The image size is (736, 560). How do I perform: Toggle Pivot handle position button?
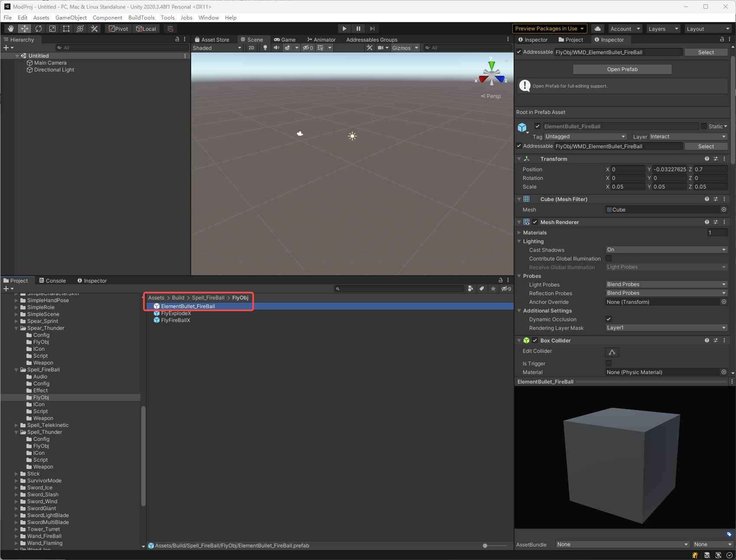(x=119, y=29)
